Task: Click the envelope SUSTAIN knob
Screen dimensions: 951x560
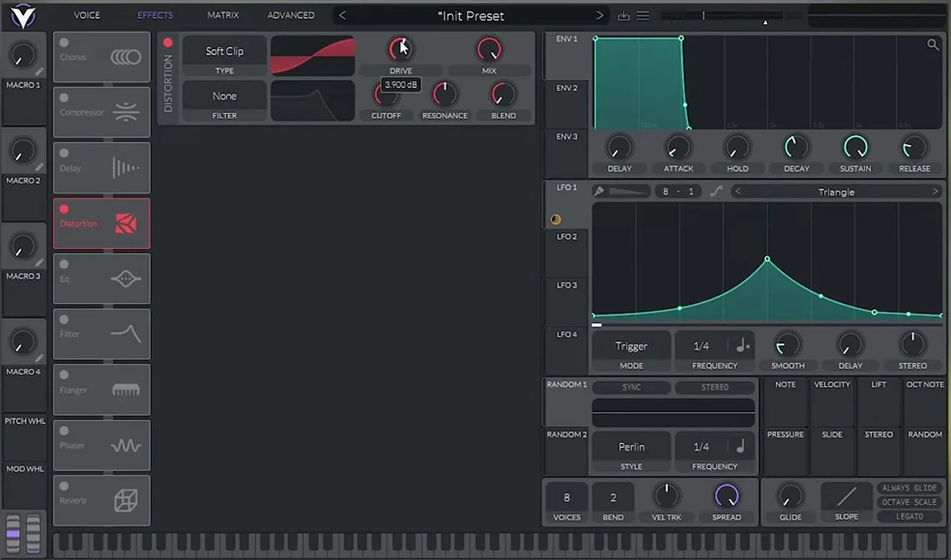Action: point(855,147)
